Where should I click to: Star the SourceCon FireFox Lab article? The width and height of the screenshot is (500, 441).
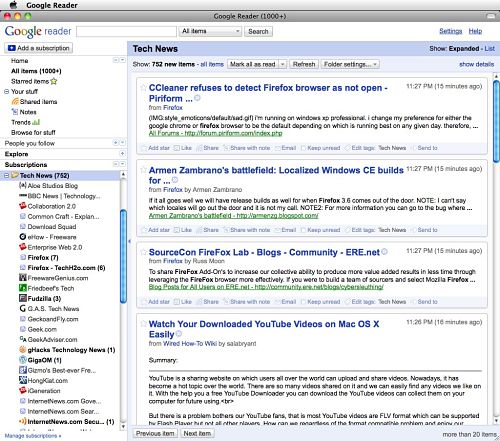point(143,252)
